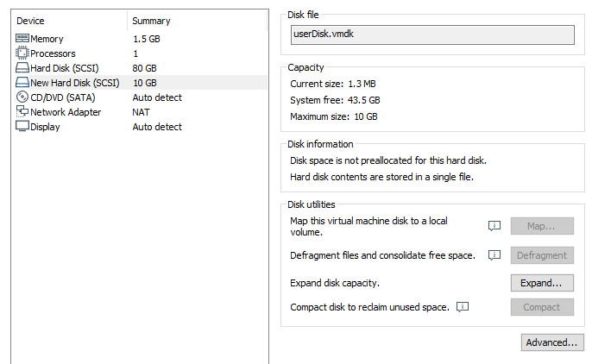Select the Network Adapter row label

click(x=66, y=112)
